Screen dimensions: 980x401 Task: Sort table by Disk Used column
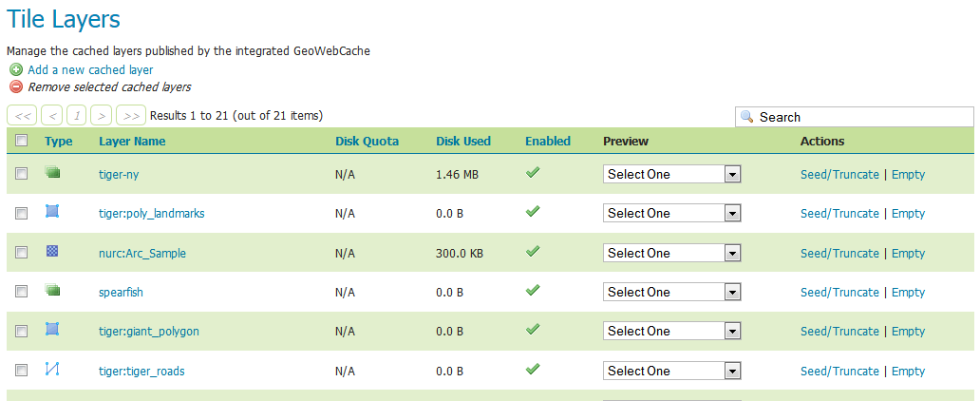click(462, 141)
